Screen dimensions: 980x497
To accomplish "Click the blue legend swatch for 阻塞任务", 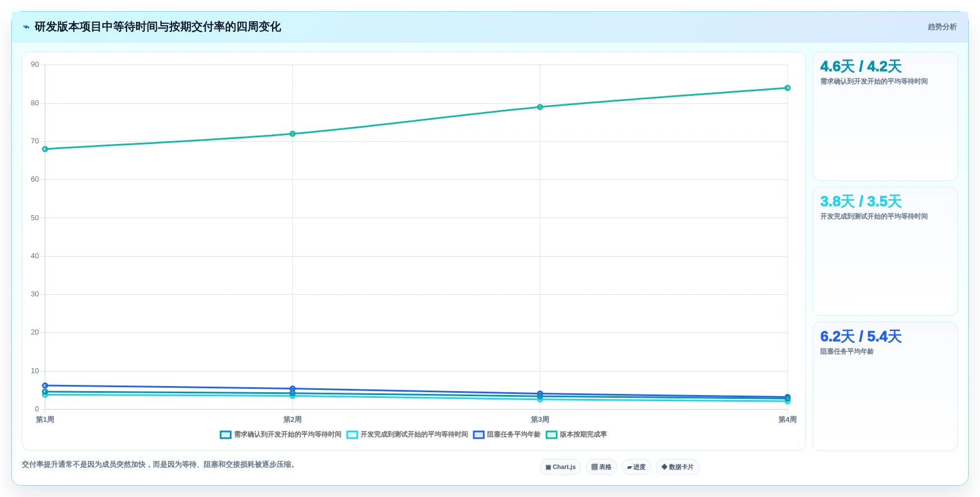I will 479,435.
